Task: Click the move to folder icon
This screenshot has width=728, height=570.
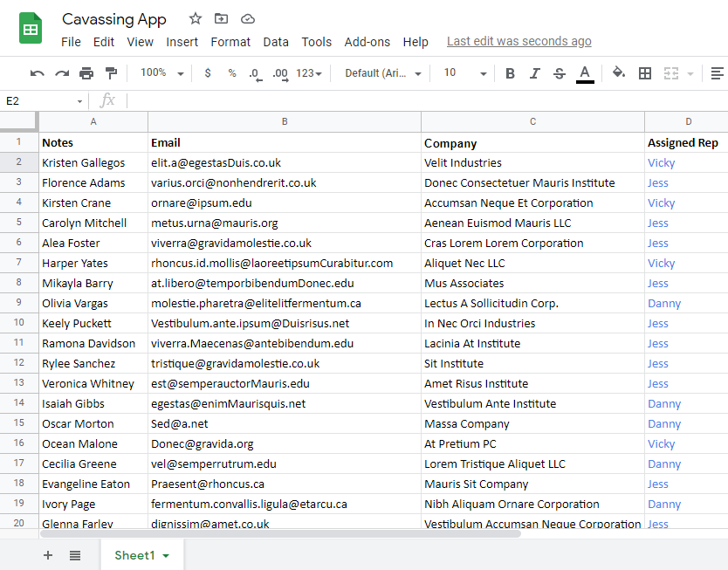Action: point(221,18)
